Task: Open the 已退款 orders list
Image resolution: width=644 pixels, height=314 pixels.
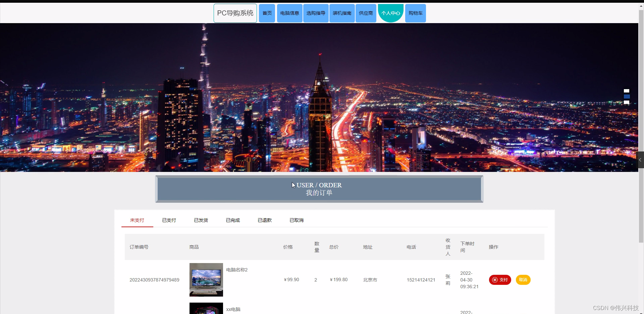Action: [264, 220]
